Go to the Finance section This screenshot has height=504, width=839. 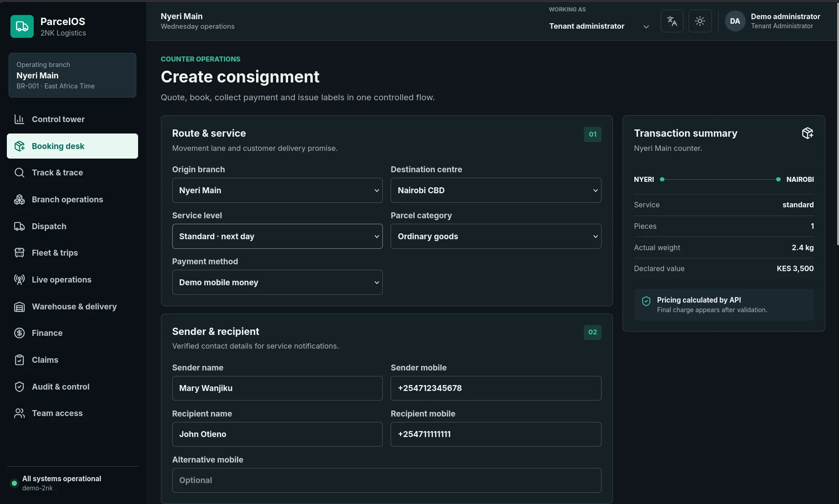coord(72,333)
